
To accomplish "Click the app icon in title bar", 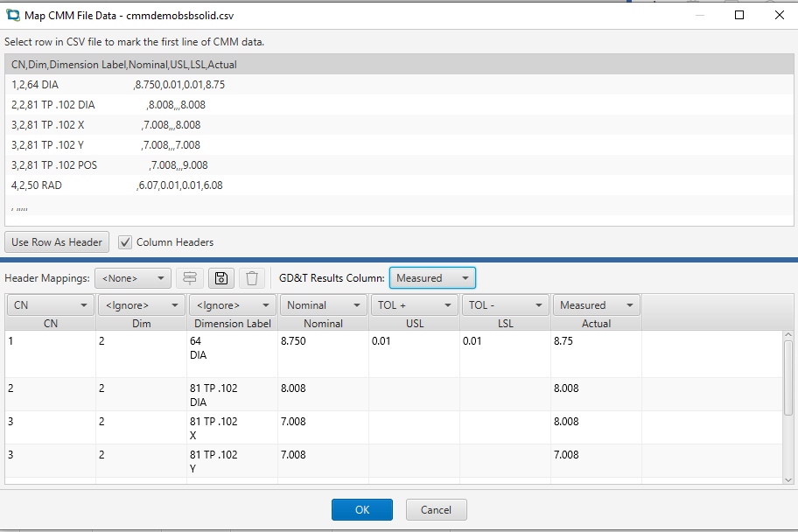I will click(x=12, y=15).
